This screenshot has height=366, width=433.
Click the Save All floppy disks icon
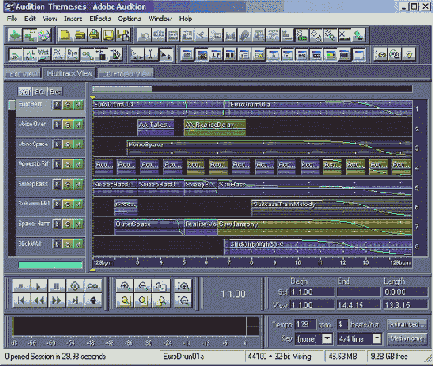click(x=123, y=35)
